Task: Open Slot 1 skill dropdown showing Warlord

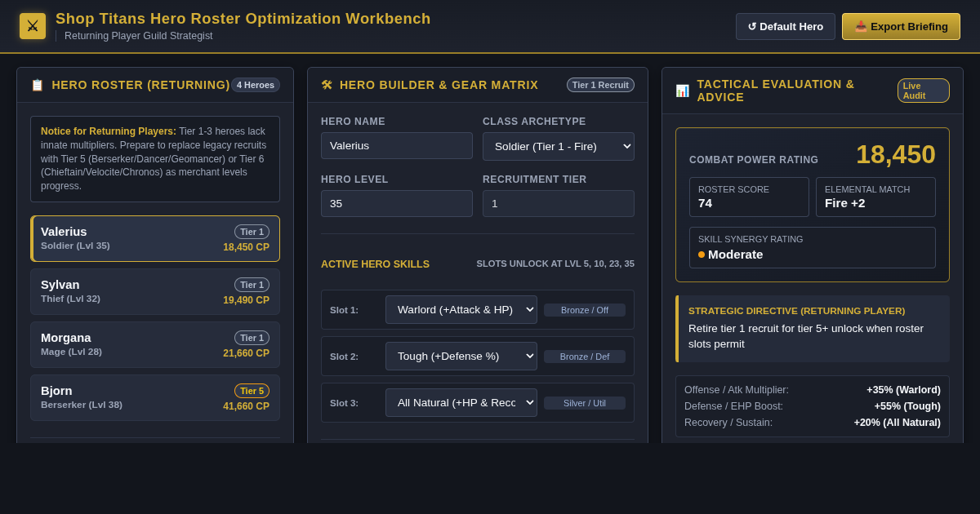Action: (x=461, y=309)
